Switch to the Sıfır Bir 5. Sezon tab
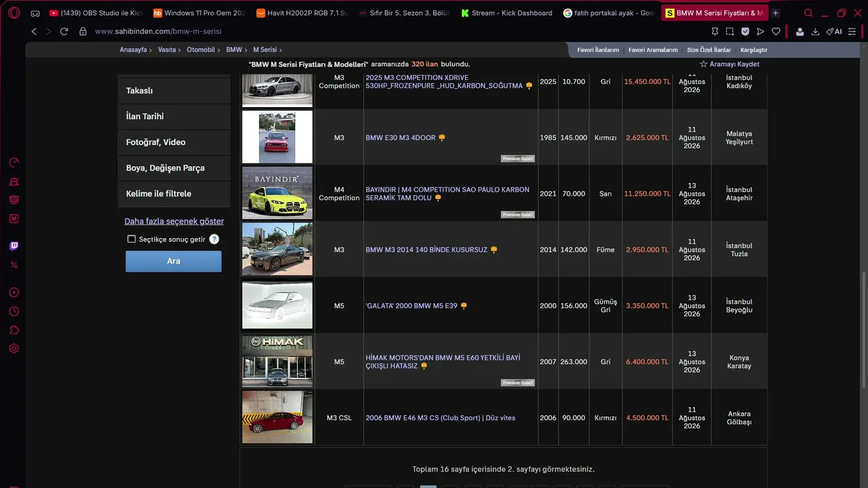 pos(405,13)
